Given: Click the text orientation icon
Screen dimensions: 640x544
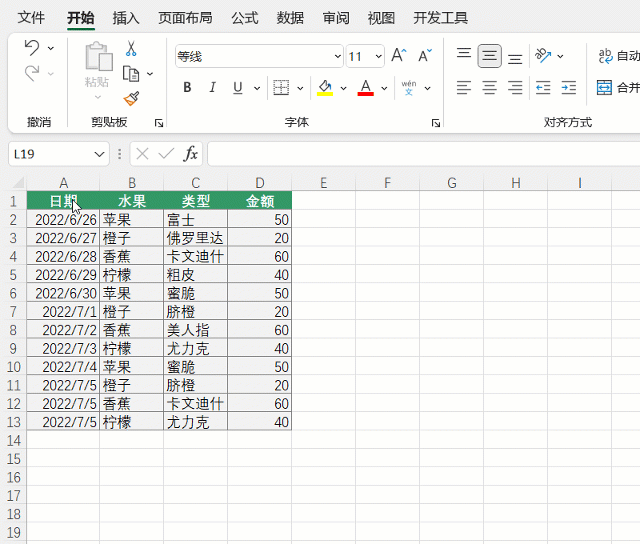Looking at the screenshot, I should click(543, 56).
